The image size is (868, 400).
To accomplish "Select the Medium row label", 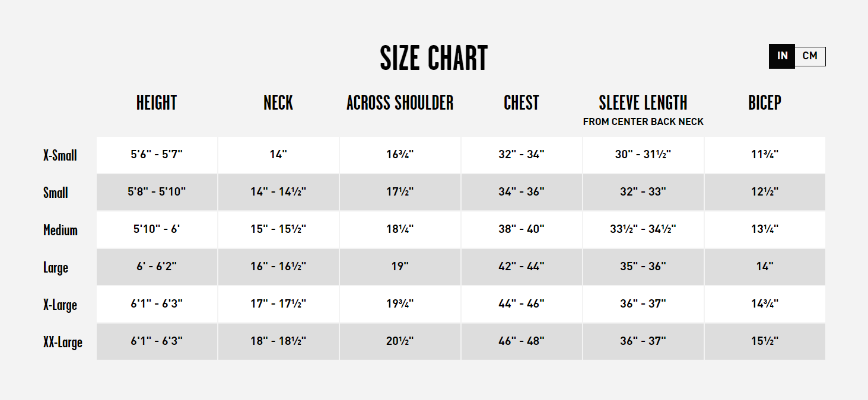I will [x=61, y=230].
